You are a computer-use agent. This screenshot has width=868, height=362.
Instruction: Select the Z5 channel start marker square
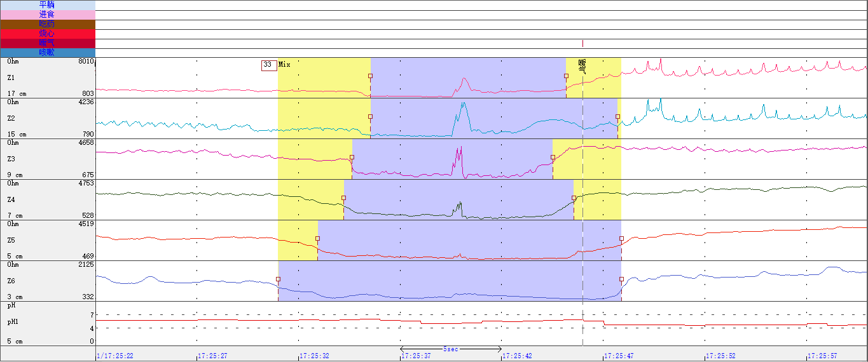pyautogui.click(x=318, y=238)
